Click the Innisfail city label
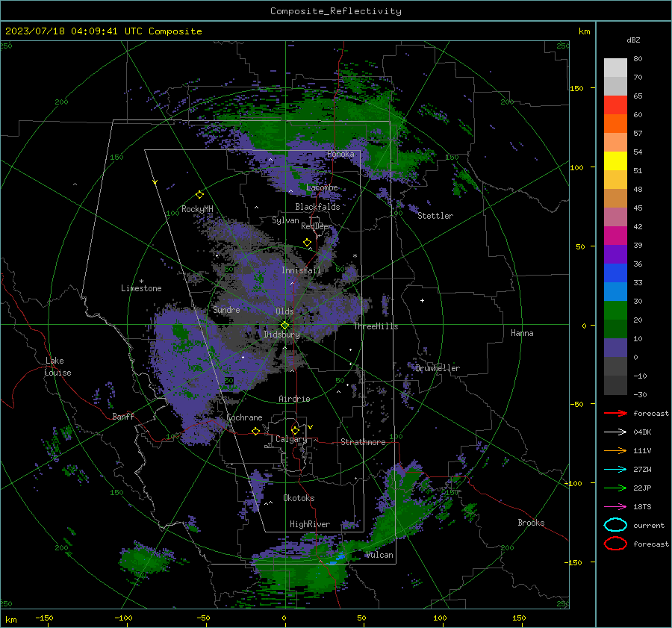The height and width of the screenshot is (628, 672). pyautogui.click(x=301, y=270)
